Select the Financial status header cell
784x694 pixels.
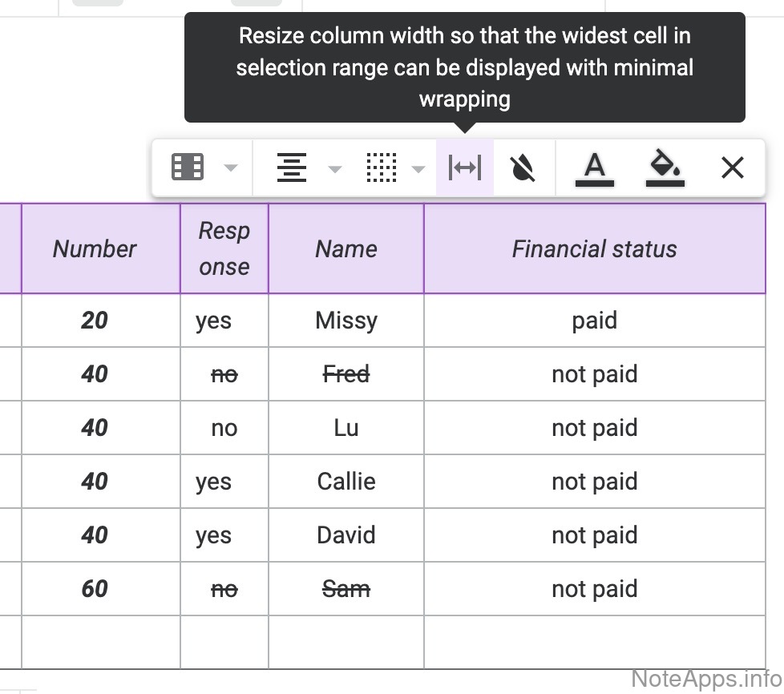[x=594, y=248]
